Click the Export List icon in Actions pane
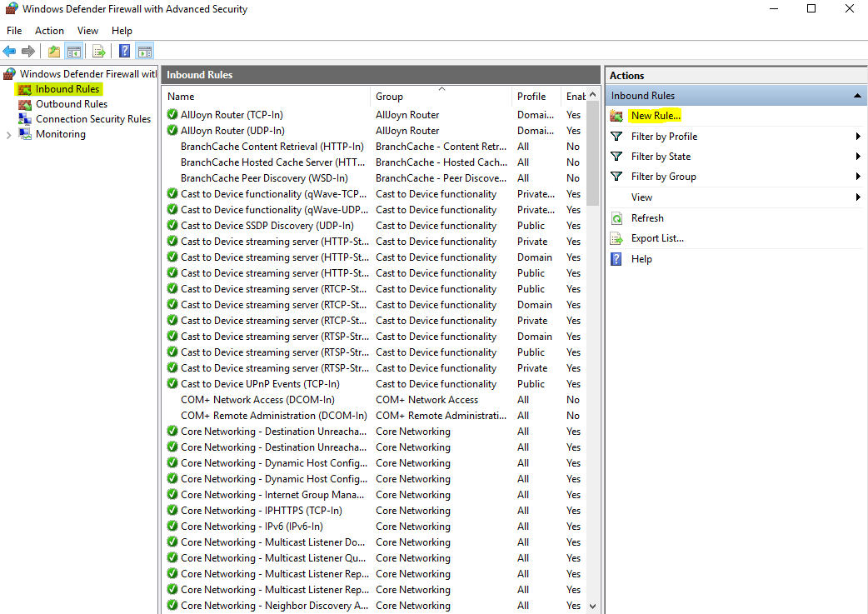The width and height of the screenshot is (868, 614). (616, 238)
